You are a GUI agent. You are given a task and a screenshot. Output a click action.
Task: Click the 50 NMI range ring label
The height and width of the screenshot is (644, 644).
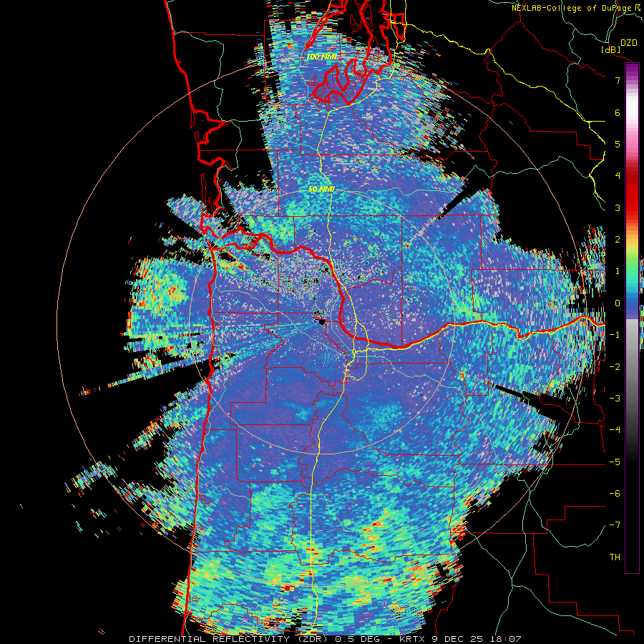click(321, 189)
